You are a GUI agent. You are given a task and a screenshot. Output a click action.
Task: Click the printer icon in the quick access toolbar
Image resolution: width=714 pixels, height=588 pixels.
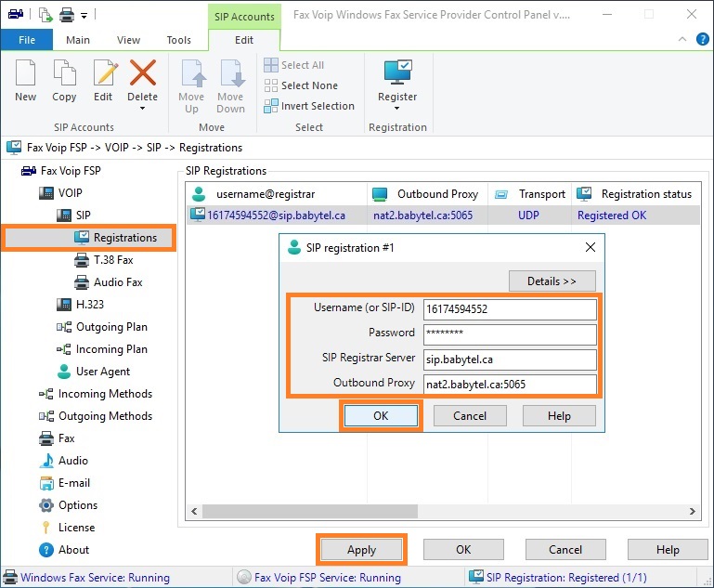[x=67, y=16]
